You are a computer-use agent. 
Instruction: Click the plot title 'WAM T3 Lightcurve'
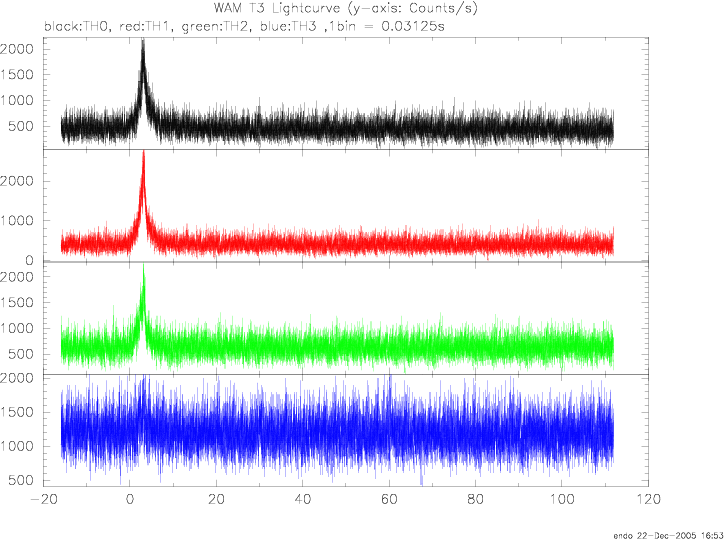pyautogui.click(x=345, y=8)
